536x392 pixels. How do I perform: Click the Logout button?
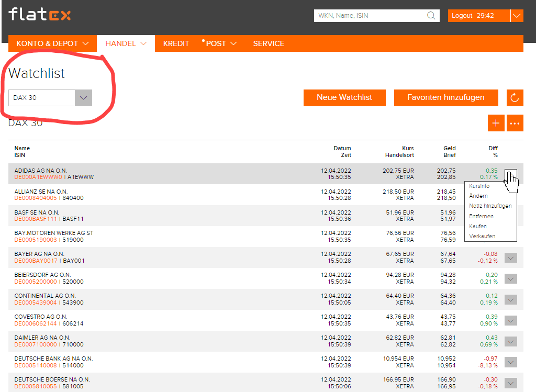[x=479, y=16]
